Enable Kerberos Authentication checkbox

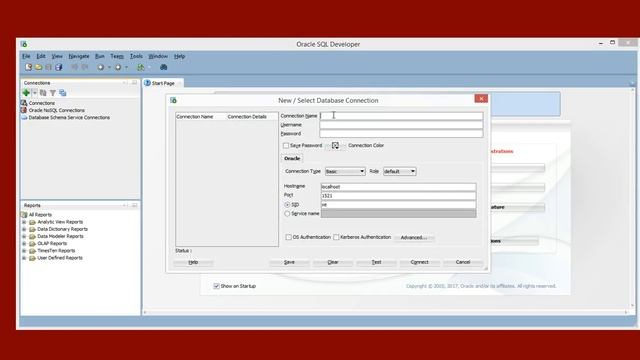click(x=336, y=237)
